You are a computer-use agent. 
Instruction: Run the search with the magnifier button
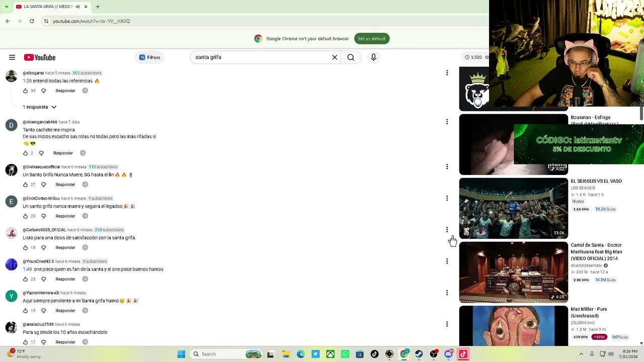(x=351, y=57)
